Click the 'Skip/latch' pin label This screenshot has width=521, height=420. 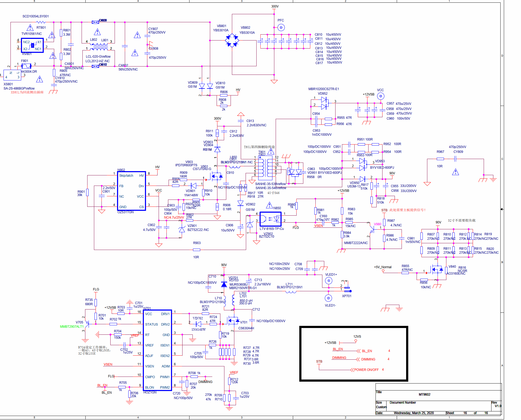pos(126,176)
